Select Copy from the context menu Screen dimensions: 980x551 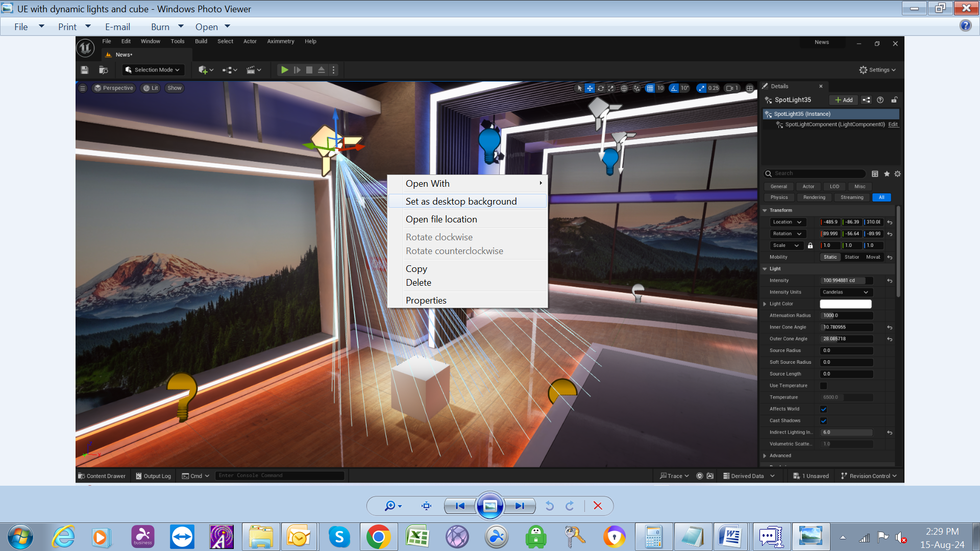[468, 269]
